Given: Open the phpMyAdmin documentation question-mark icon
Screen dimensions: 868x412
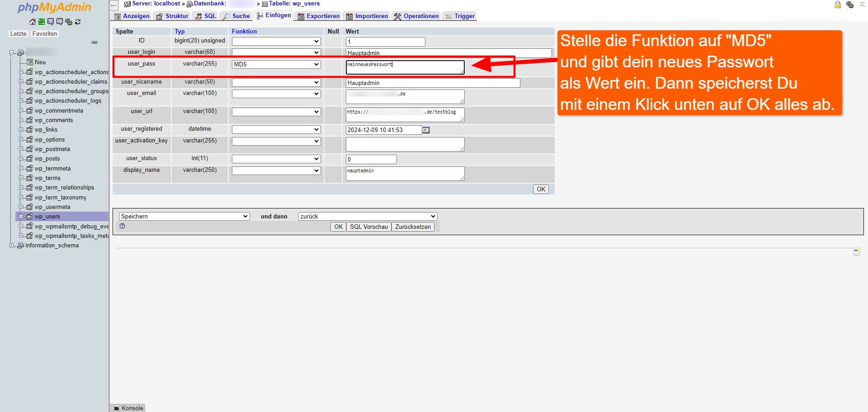Looking at the screenshot, I should [x=51, y=22].
